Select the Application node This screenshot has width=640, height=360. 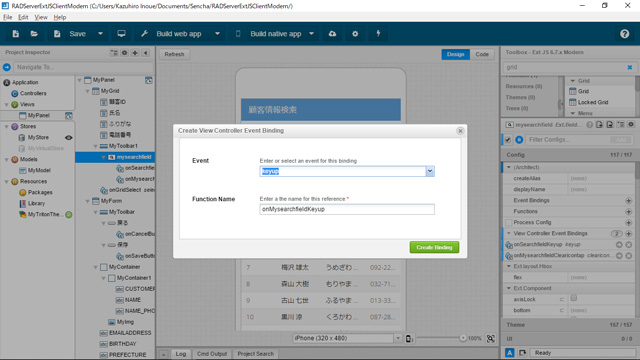tap(25, 82)
